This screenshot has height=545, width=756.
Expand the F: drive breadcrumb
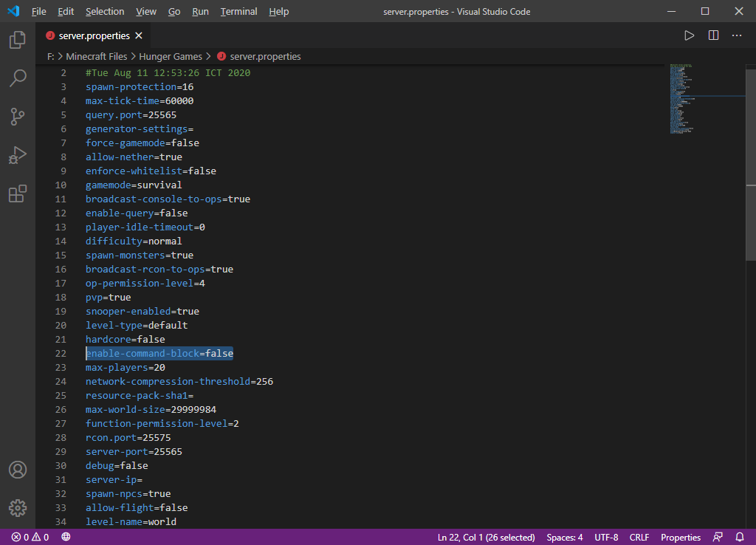click(51, 56)
